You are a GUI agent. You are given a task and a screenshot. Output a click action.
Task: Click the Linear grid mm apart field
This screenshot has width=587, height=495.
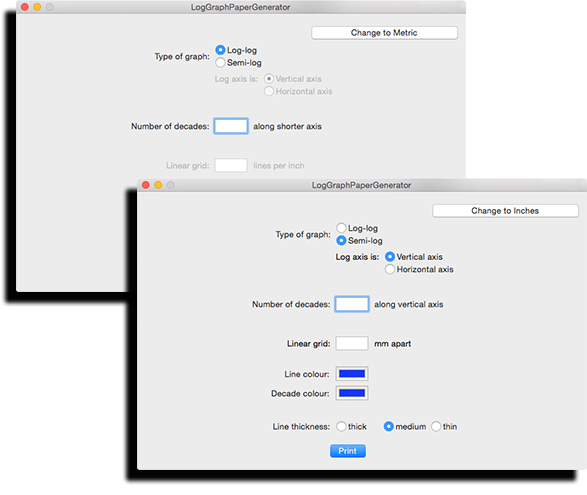[x=352, y=343]
